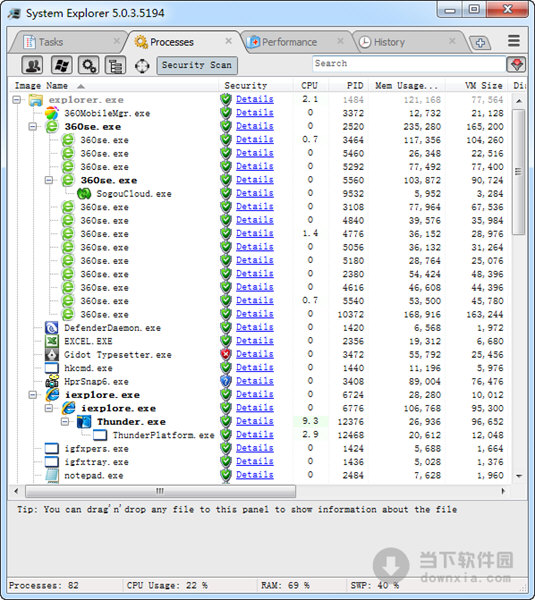This screenshot has height=600, width=535.
Task: Open Details link for Gidot Typesetter.exe
Action: [x=254, y=354]
